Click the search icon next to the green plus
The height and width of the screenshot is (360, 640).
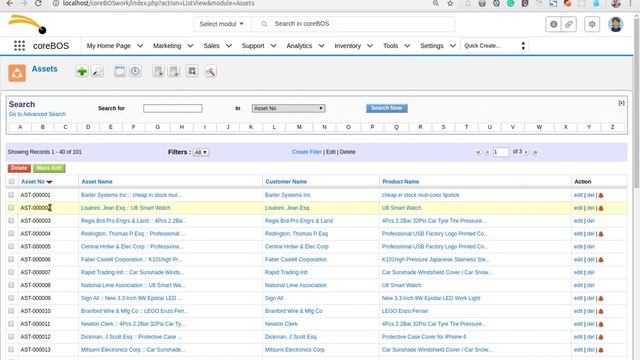(x=98, y=71)
